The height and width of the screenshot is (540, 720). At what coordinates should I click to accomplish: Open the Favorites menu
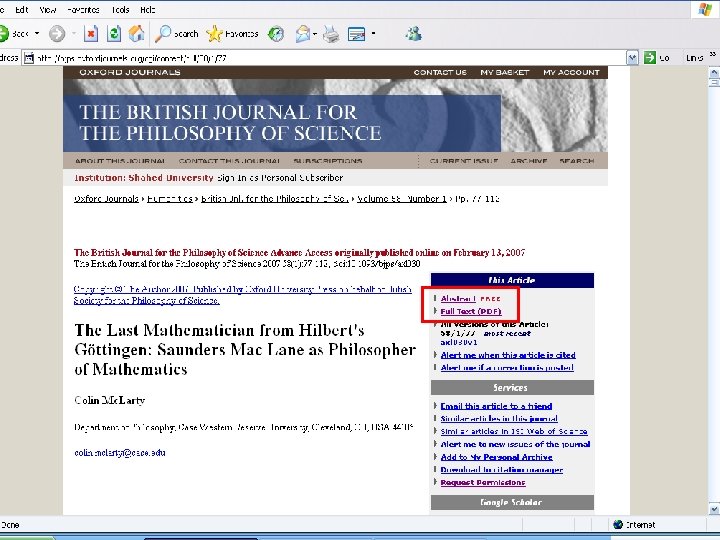pyautogui.click(x=83, y=10)
